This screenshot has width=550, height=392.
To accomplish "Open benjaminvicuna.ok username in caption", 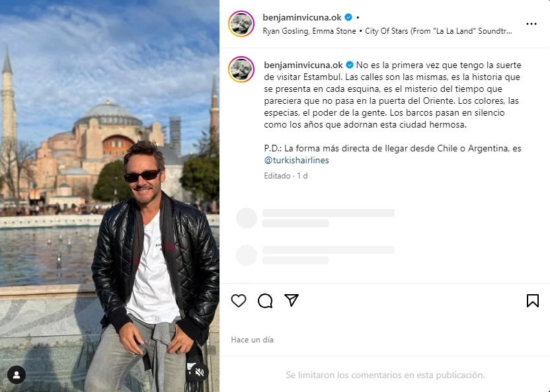I will [303, 65].
